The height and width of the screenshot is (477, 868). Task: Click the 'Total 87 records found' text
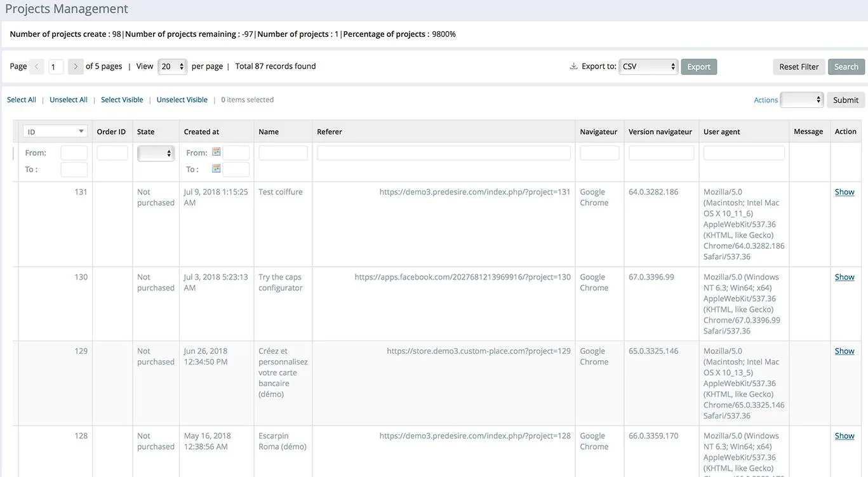click(x=276, y=66)
